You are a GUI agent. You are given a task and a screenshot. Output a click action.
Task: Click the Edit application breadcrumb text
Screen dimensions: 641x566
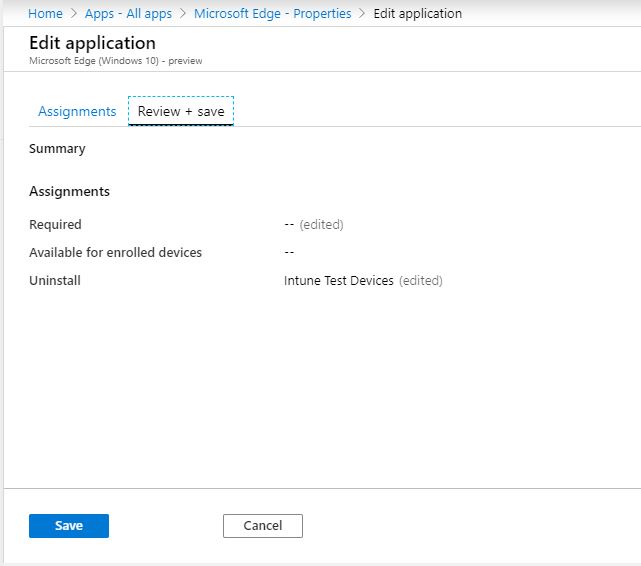click(417, 14)
